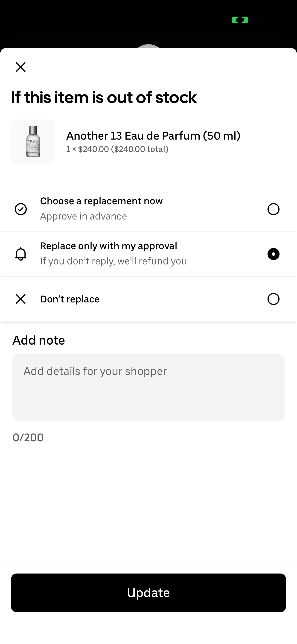Screen dimensions: 297x644
Task: Tap the green charging battery indicator
Action: click(x=240, y=20)
